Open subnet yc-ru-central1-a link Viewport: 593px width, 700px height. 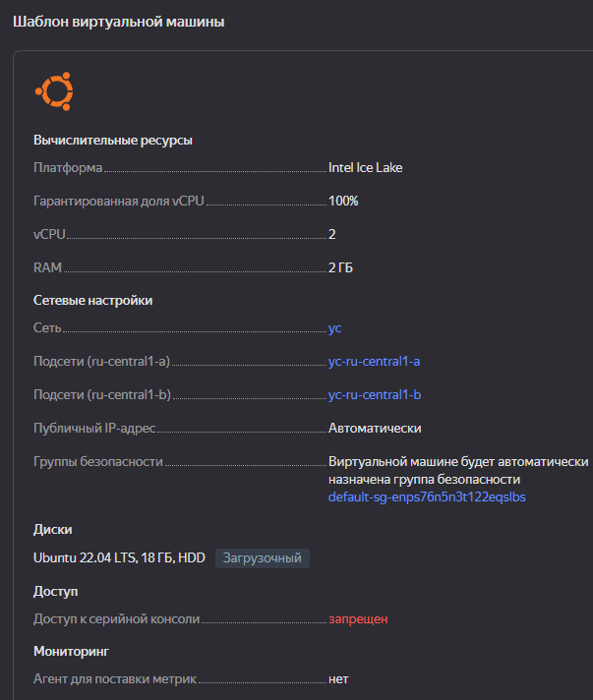point(375,361)
